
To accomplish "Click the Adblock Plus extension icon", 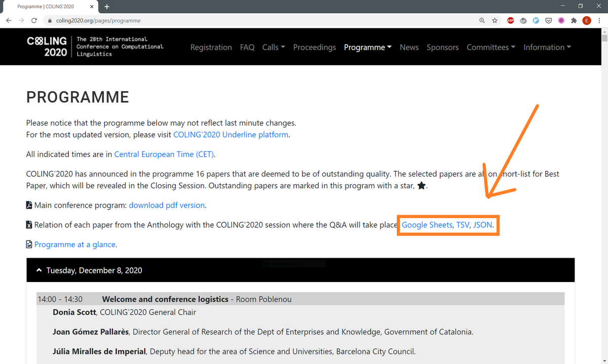I will pos(511,21).
